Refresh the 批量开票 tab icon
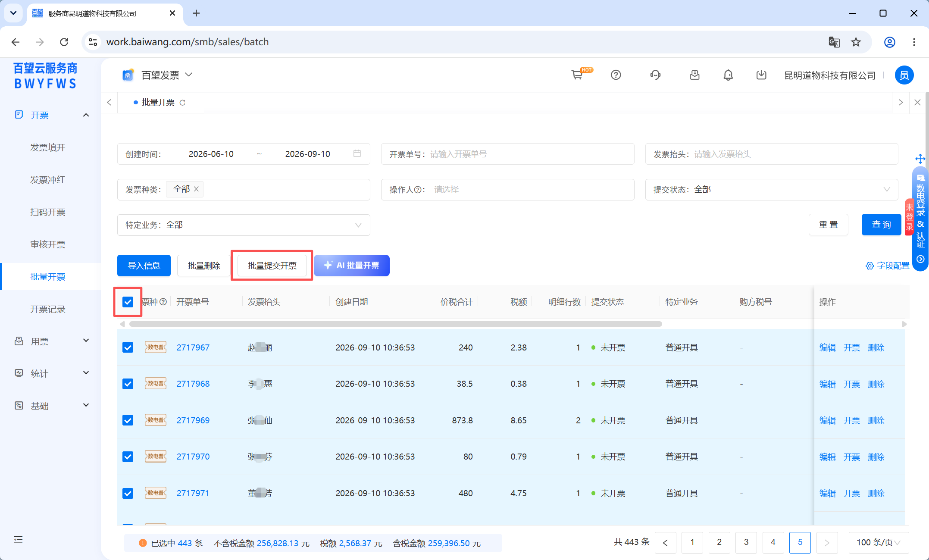The width and height of the screenshot is (929, 560). 182,103
